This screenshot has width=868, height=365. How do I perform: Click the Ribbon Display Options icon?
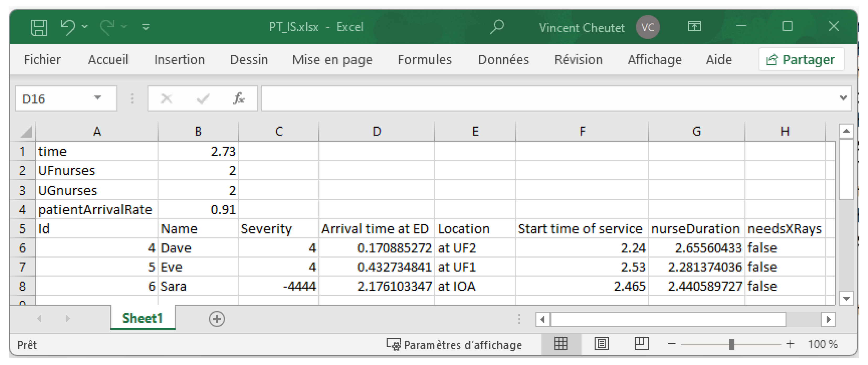694,26
